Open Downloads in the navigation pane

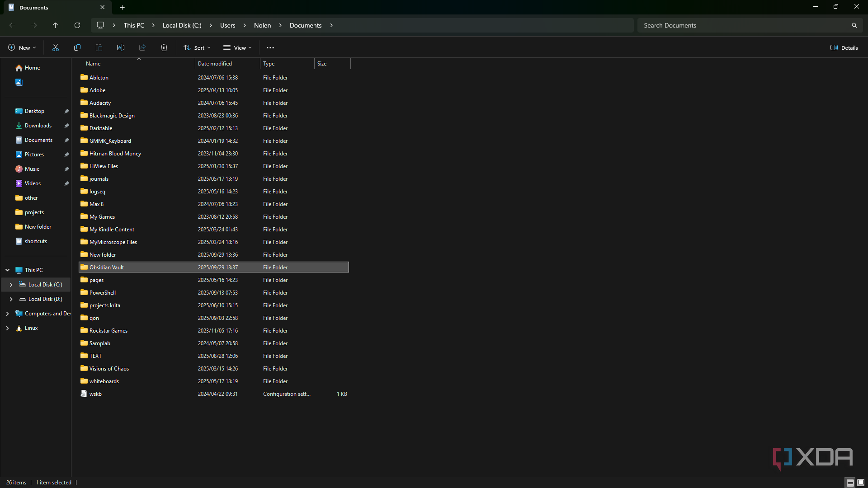tap(33, 126)
